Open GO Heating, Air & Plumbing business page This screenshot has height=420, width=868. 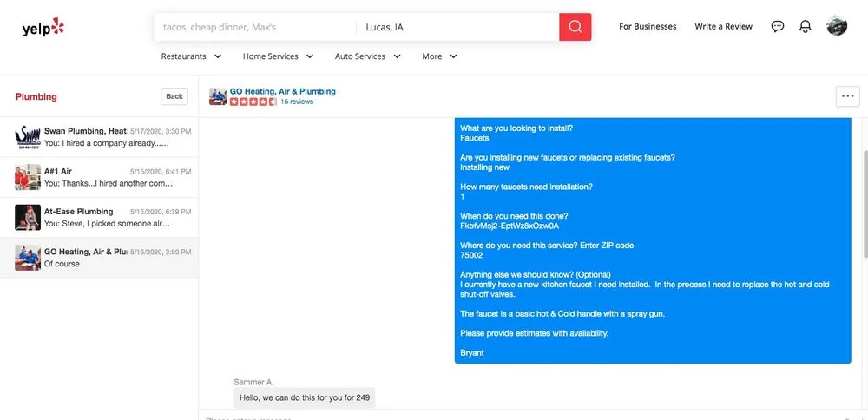pos(282,91)
